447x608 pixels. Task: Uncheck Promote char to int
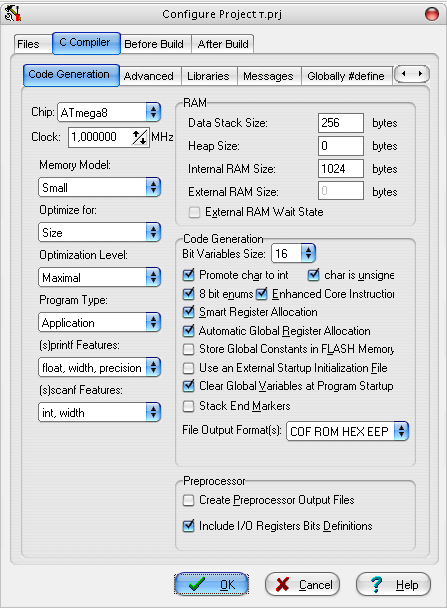click(x=189, y=275)
